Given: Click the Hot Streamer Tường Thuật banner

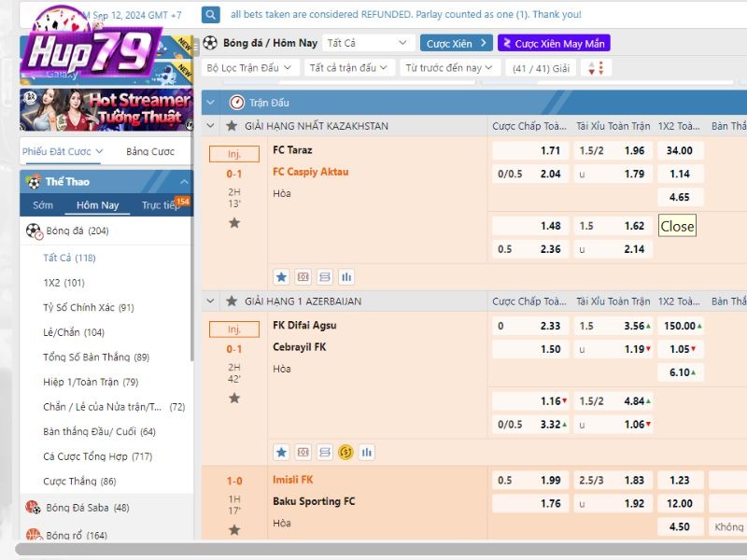Looking at the screenshot, I should coord(106,109).
